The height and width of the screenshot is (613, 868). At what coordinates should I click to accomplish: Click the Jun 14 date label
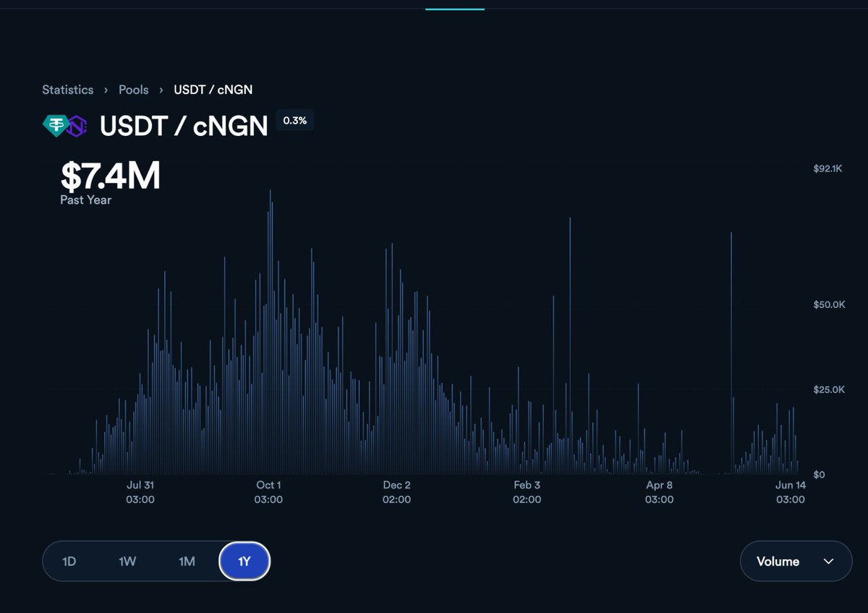click(x=791, y=485)
